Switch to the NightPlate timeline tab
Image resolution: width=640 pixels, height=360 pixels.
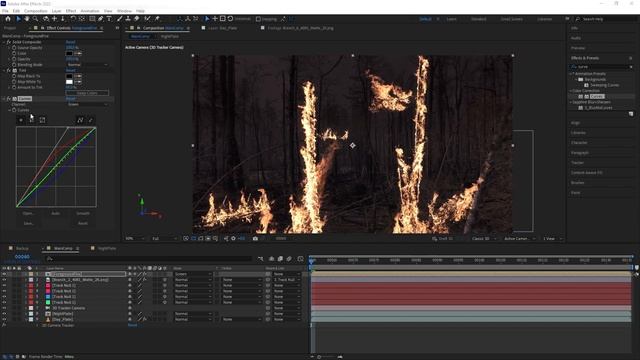tap(107, 248)
